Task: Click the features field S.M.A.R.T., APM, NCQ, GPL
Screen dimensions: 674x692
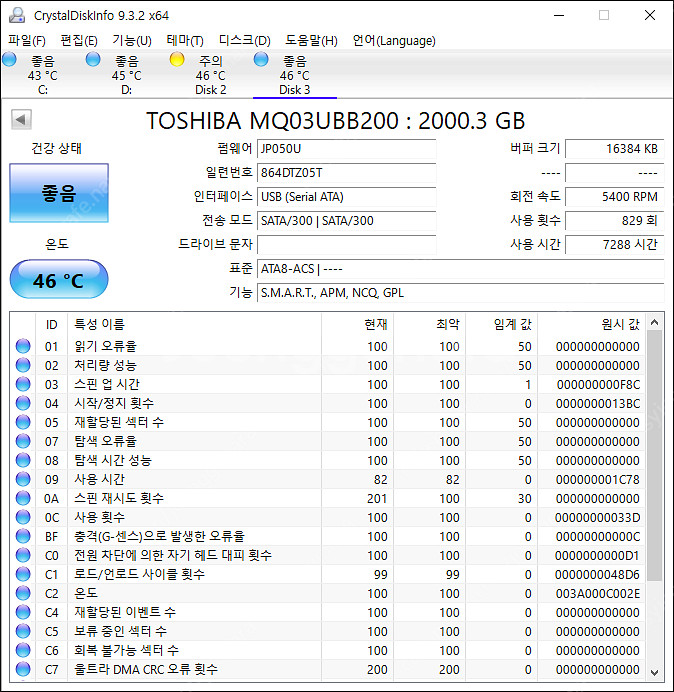Action: tap(460, 293)
